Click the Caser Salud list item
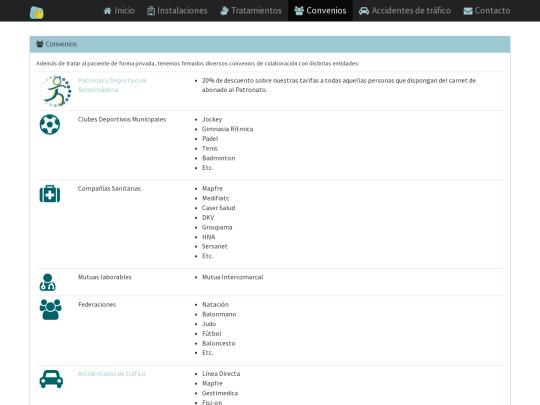 pos(218,208)
